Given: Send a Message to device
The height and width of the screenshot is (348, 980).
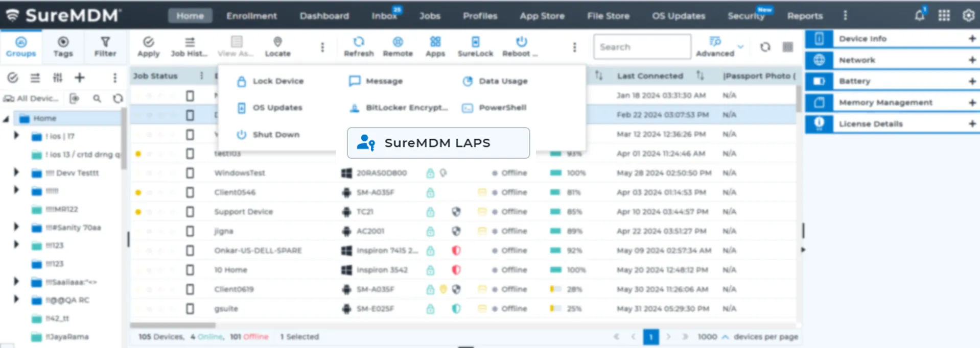Looking at the screenshot, I should [x=376, y=81].
